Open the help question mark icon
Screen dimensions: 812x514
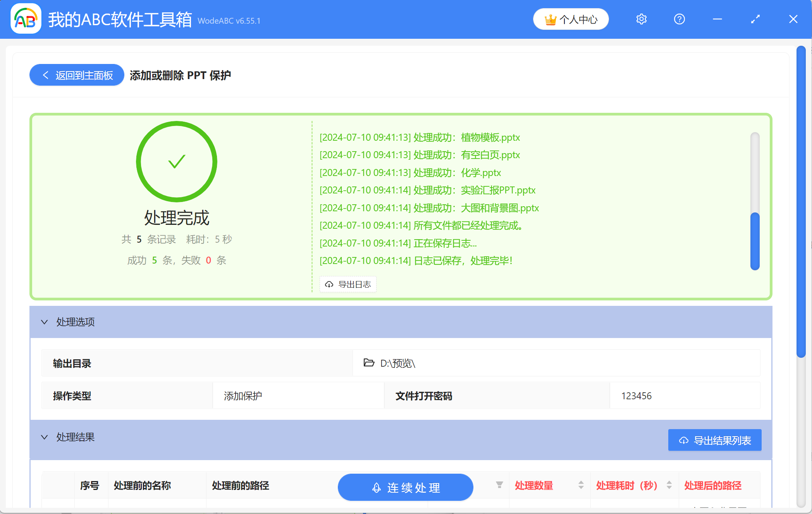click(x=679, y=19)
